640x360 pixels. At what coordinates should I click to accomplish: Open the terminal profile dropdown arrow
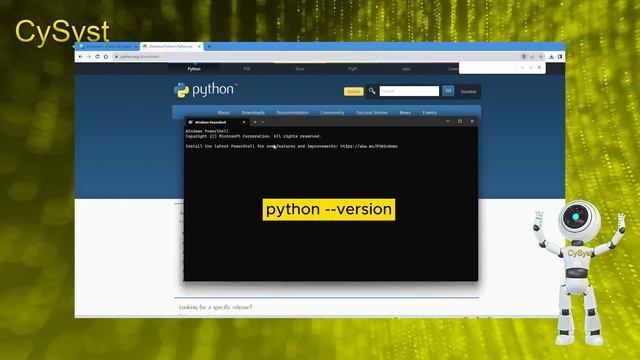263,122
